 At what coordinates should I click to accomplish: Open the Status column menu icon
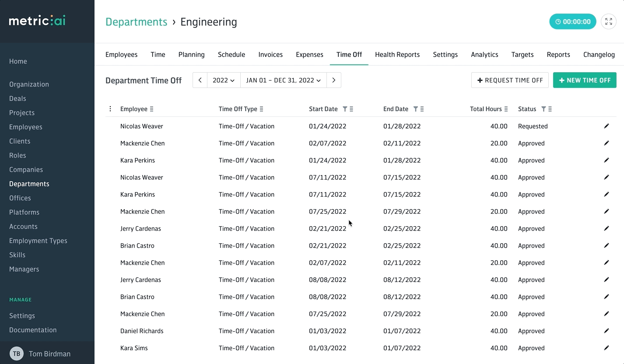click(x=550, y=109)
